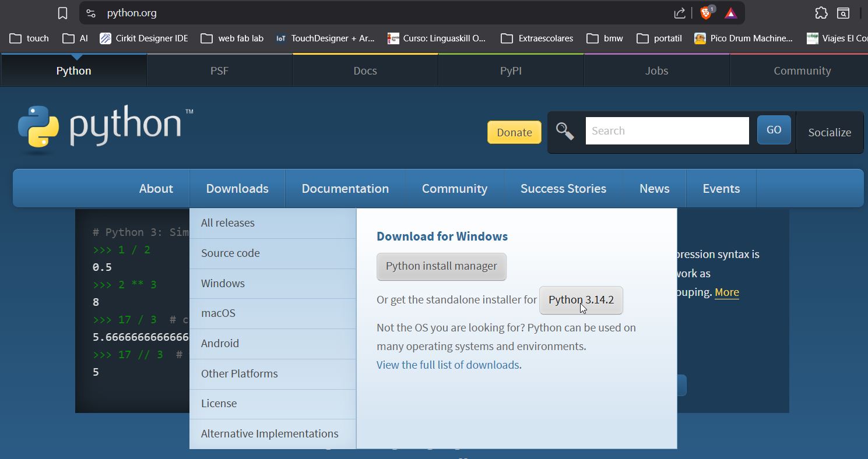
Task: Click the code line '>>> 2 ** 3'
Action: click(x=125, y=285)
